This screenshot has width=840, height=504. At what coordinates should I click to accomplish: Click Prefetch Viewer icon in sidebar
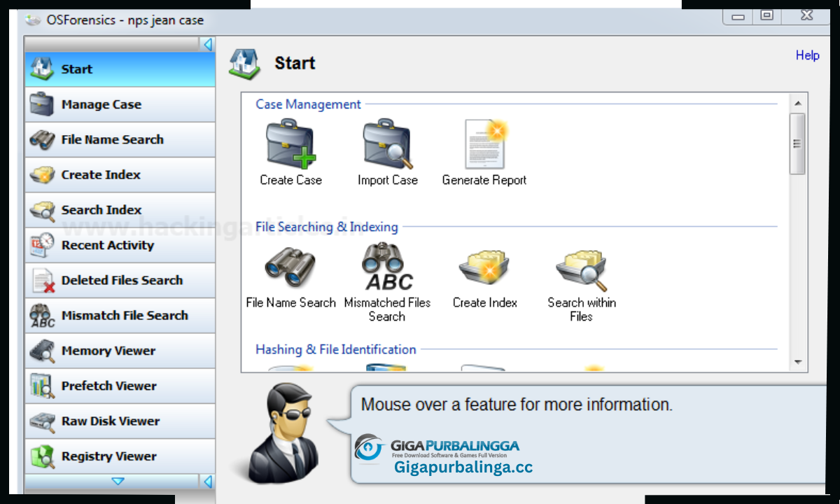pyautogui.click(x=42, y=386)
